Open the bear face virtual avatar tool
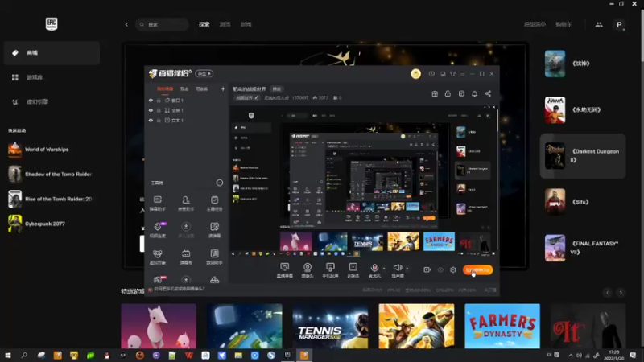Viewport: 644px width, 362px height. point(158,257)
